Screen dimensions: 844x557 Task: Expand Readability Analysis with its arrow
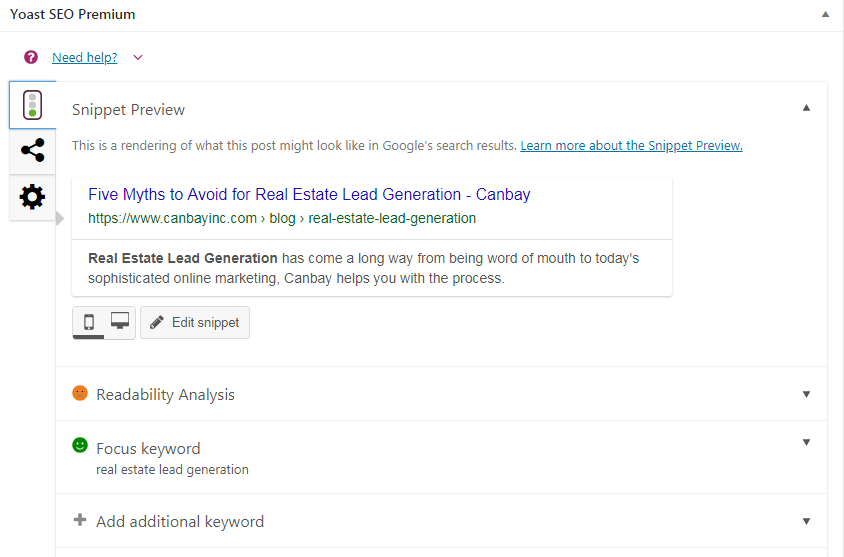pyautogui.click(x=806, y=394)
